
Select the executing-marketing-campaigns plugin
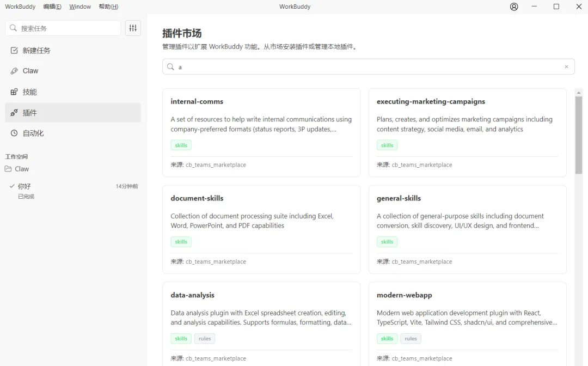pos(467,132)
